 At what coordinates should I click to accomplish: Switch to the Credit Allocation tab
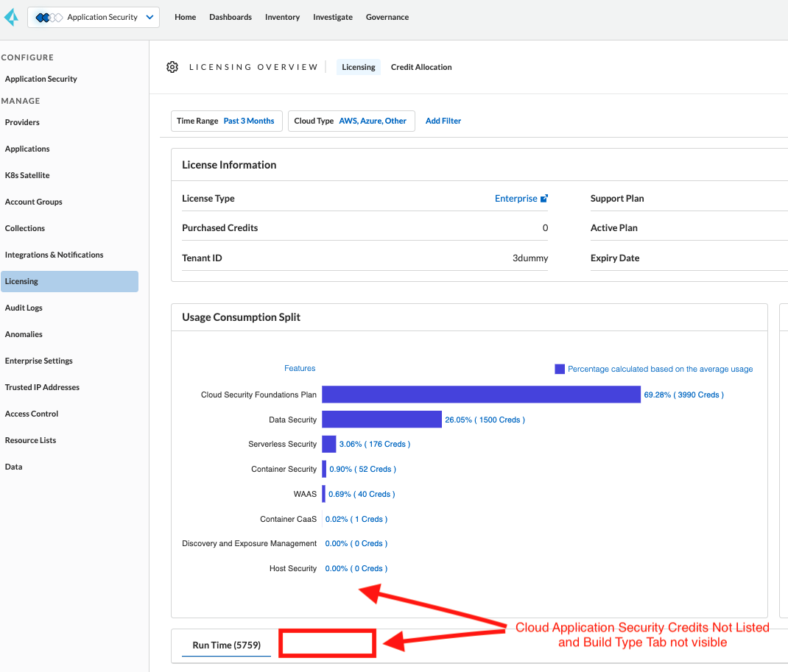point(421,67)
